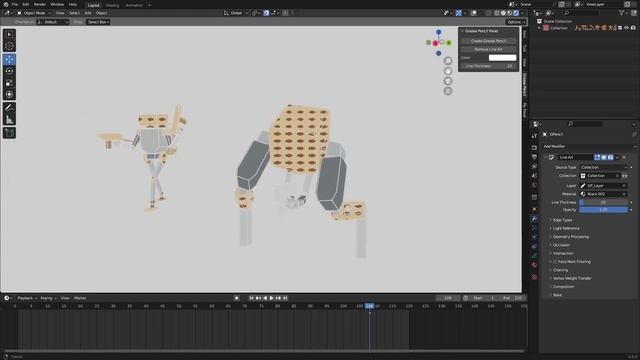The width and height of the screenshot is (640, 360).
Task: Play the animation forward
Action: (x=271, y=298)
